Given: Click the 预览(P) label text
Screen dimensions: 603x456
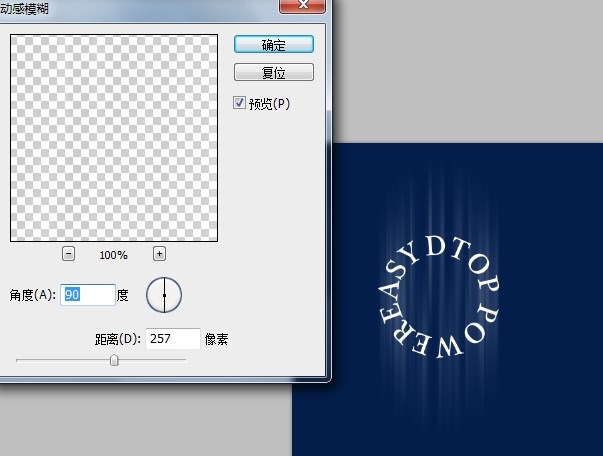Looking at the screenshot, I should pyautogui.click(x=268, y=103).
